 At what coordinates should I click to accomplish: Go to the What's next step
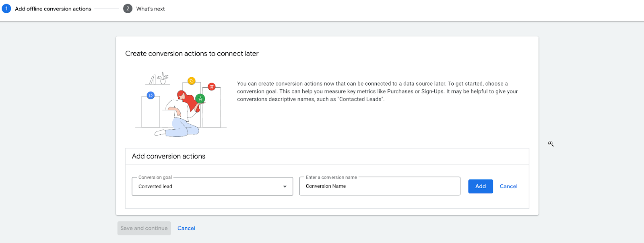tap(151, 9)
